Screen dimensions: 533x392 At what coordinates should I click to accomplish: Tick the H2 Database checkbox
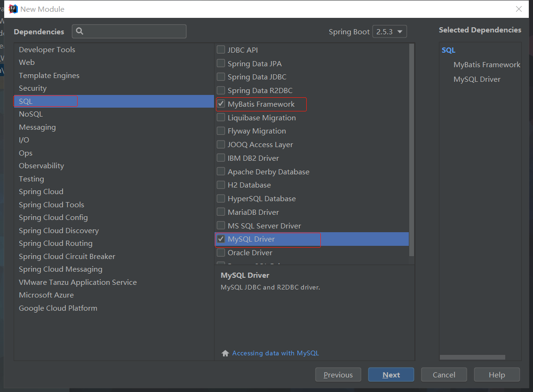[221, 185]
